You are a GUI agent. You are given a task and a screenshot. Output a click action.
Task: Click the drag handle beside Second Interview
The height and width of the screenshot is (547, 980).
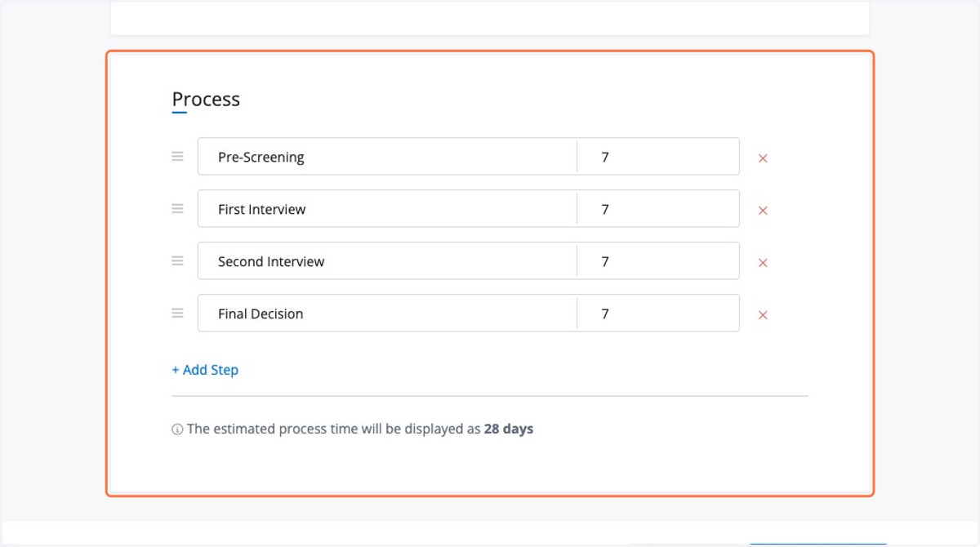pos(177,261)
